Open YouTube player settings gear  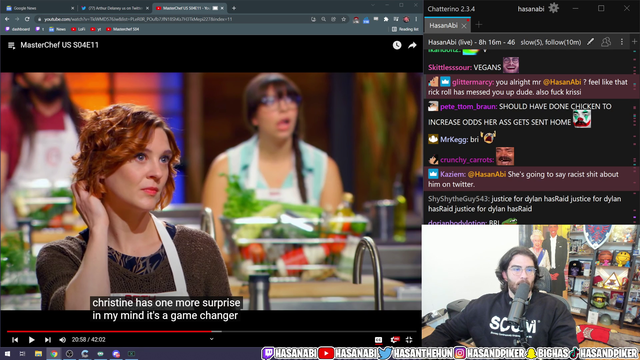[394, 340]
